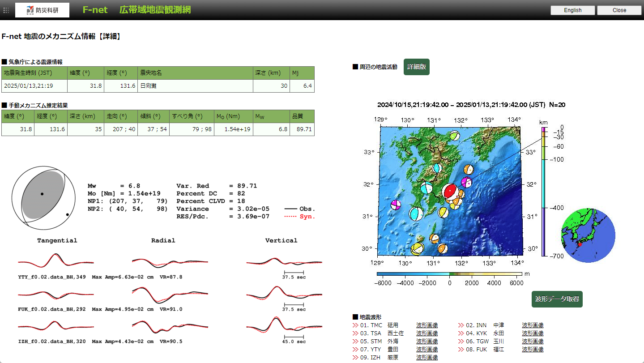The width and height of the screenshot is (644, 363).
Task: Select the 日向灘 epicenter name cell
Action: click(x=195, y=86)
